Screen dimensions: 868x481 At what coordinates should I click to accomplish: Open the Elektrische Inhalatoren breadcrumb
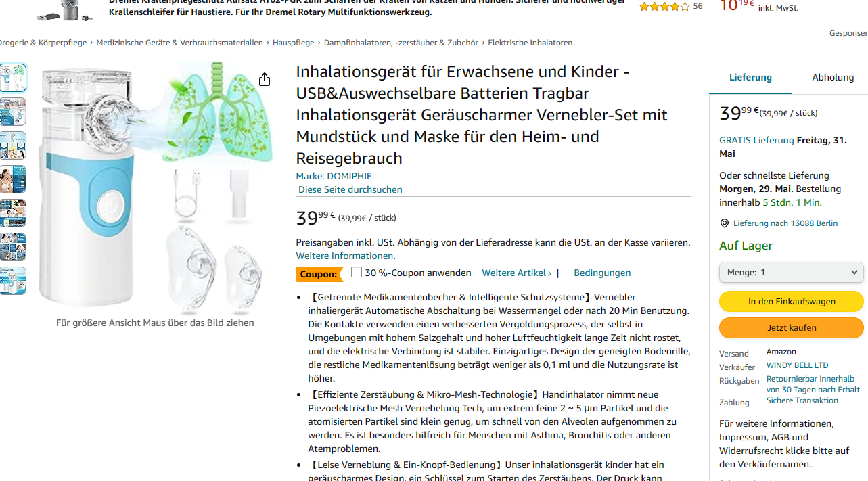click(530, 42)
